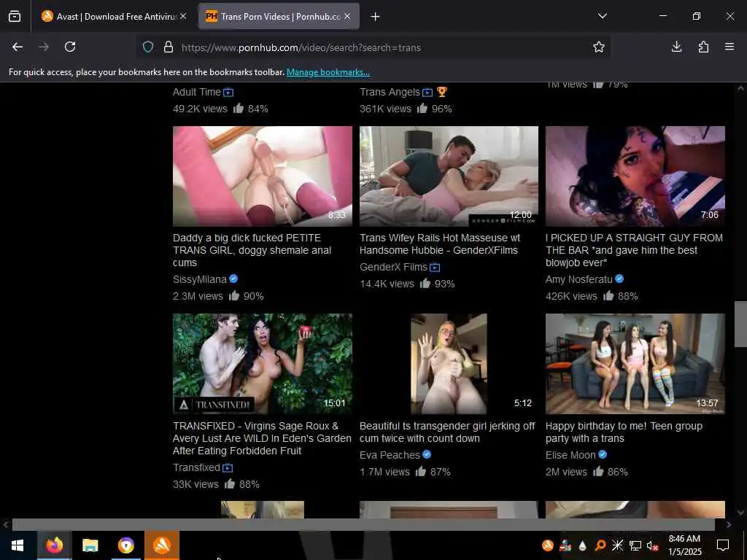The image size is (747, 560).
Task: Open the Firefox View icon
Action: (15, 16)
